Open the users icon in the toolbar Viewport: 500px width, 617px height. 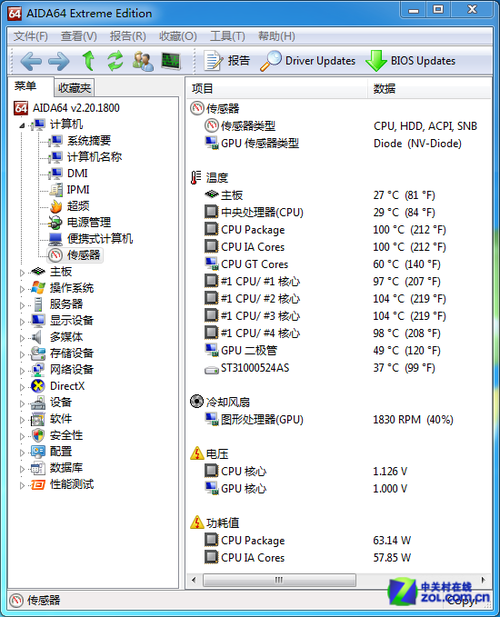[143, 61]
